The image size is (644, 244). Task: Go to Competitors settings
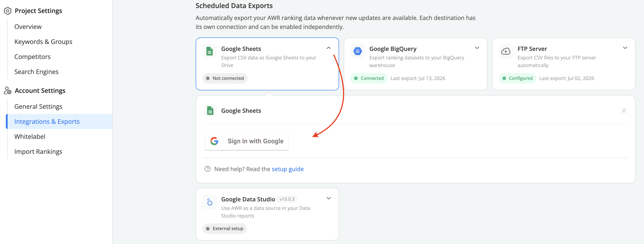[32, 57]
